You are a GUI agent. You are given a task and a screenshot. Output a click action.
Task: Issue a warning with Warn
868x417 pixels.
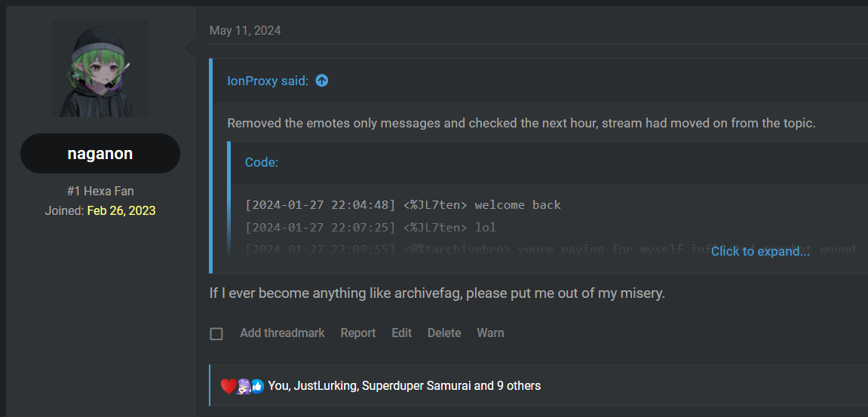point(490,333)
